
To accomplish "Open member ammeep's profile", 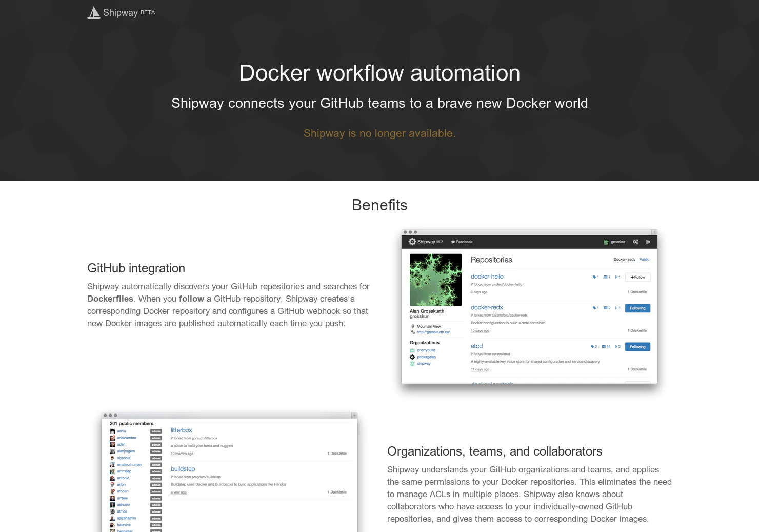I will pyautogui.click(x=124, y=471).
